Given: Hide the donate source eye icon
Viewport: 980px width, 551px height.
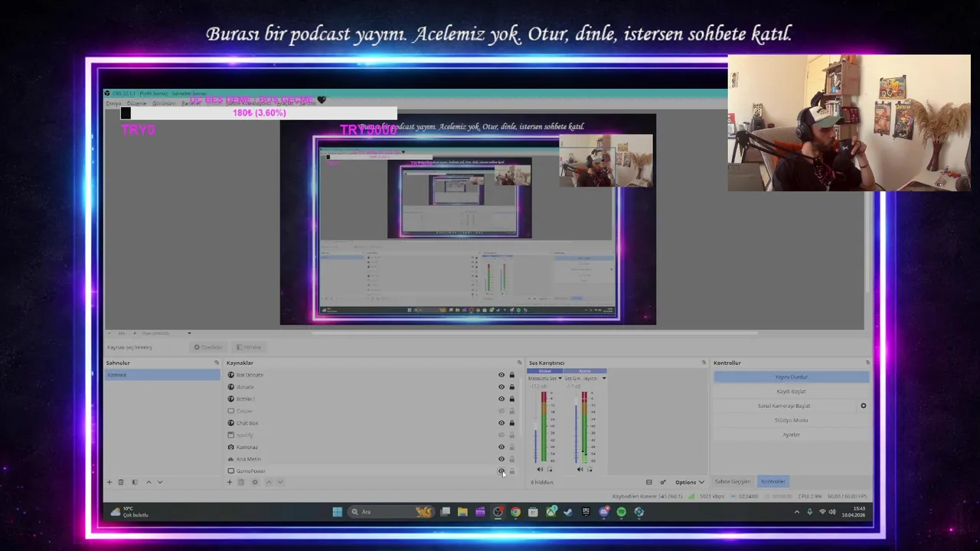Looking at the screenshot, I should 501,387.
